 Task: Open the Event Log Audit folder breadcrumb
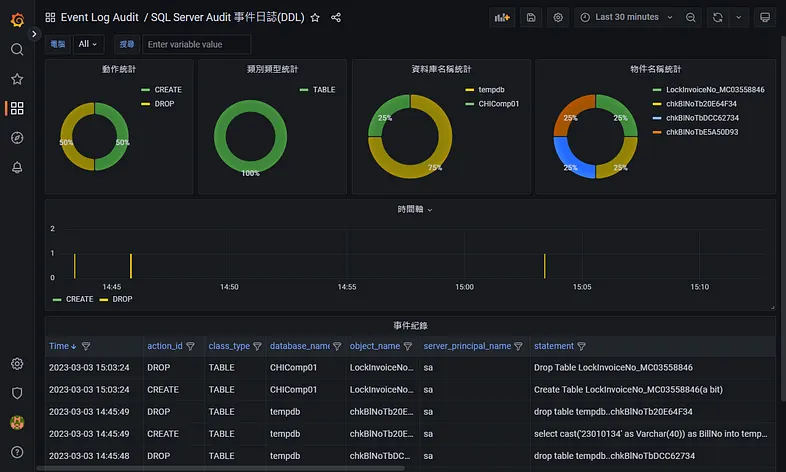(99, 18)
